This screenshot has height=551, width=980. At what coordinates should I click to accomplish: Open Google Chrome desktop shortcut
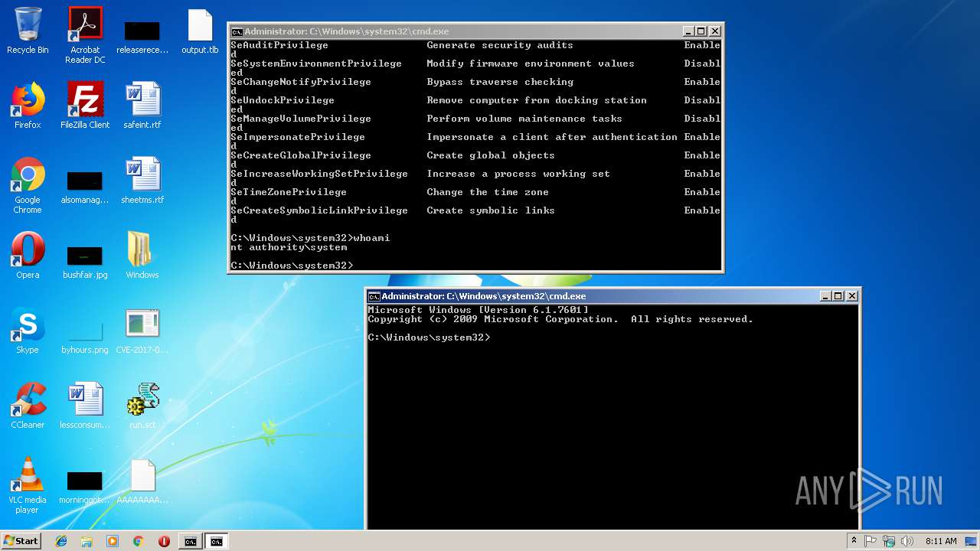click(x=28, y=185)
